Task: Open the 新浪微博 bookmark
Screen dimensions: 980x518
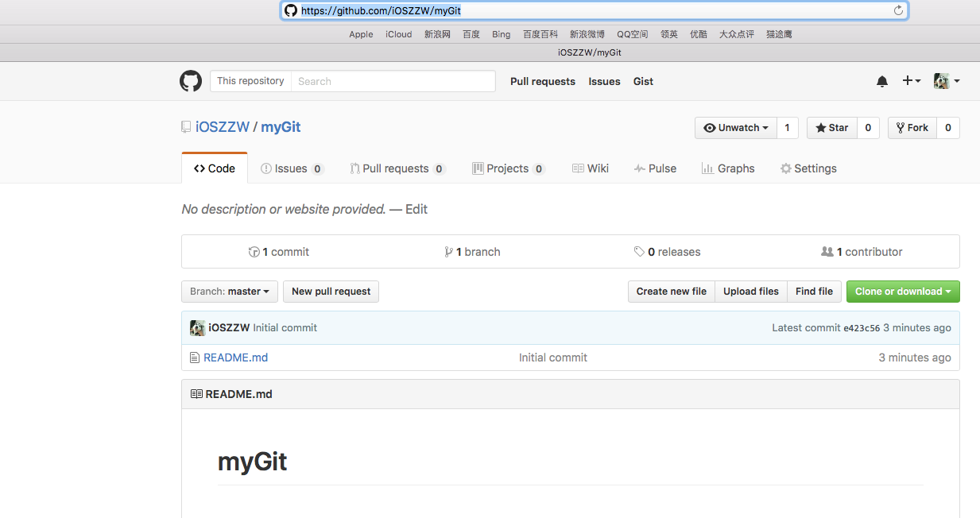Action: click(x=587, y=34)
